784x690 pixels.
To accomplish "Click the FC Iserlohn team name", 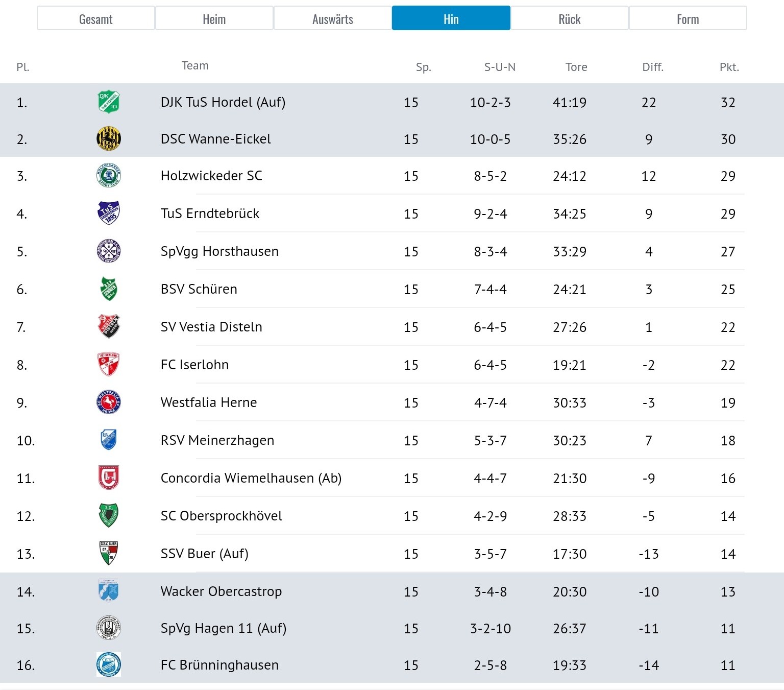I will [x=194, y=365].
